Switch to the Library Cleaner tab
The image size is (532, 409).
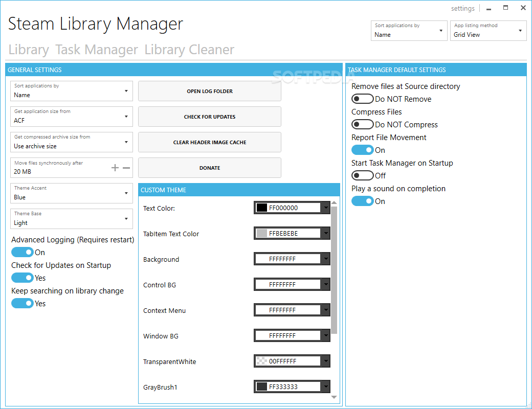189,50
